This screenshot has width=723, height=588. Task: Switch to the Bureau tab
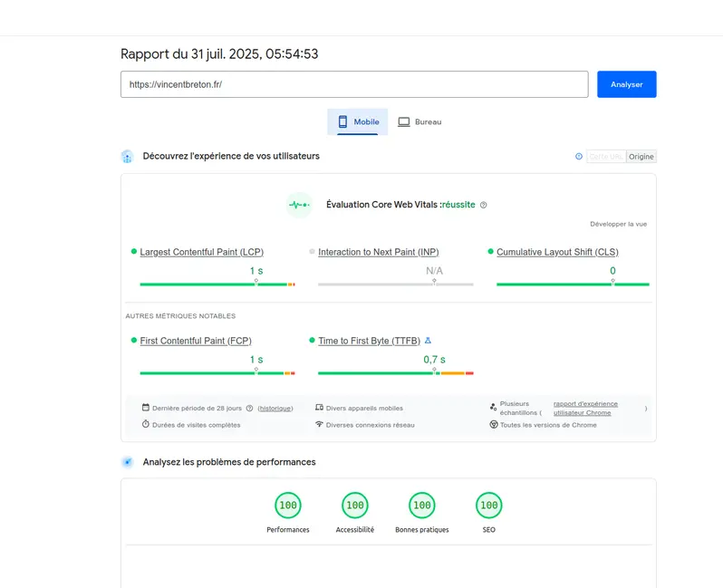pos(419,121)
